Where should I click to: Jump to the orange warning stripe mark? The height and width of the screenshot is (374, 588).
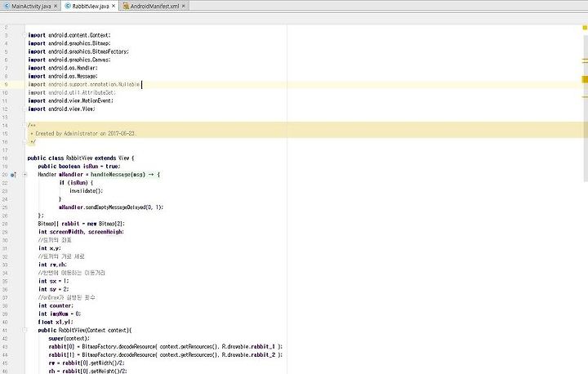(585, 79)
